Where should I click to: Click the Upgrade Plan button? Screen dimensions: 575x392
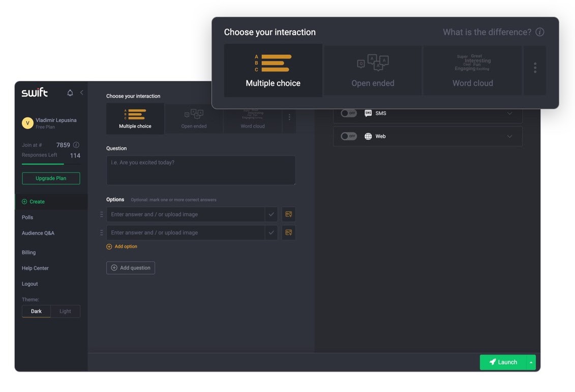point(51,178)
